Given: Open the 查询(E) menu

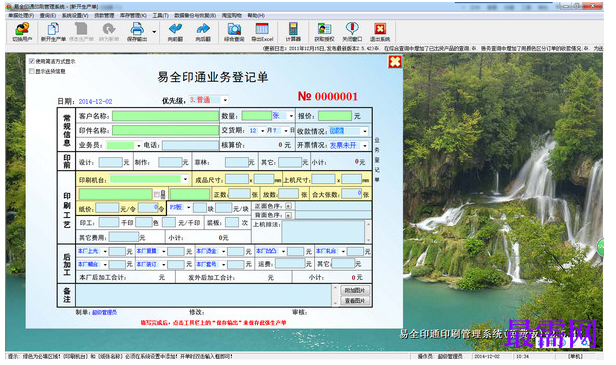Looking at the screenshot, I should pyautogui.click(x=48, y=15).
